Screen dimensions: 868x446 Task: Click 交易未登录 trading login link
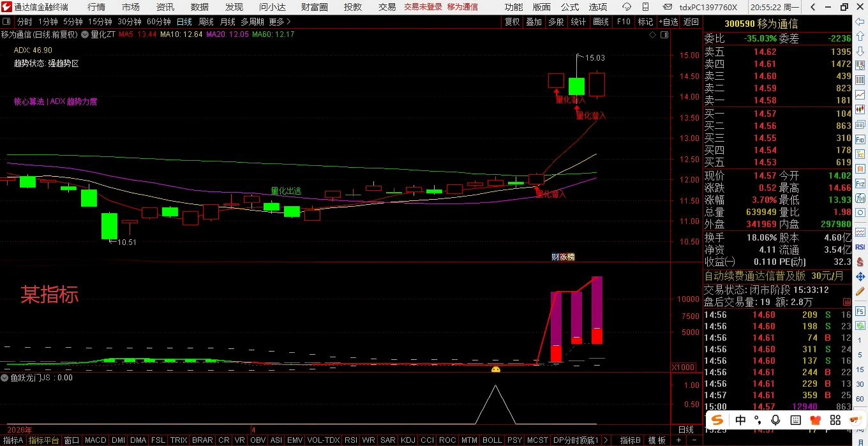pos(423,7)
